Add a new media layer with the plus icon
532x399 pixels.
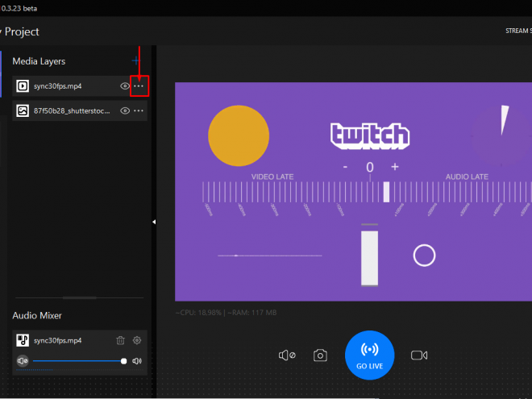(x=135, y=60)
